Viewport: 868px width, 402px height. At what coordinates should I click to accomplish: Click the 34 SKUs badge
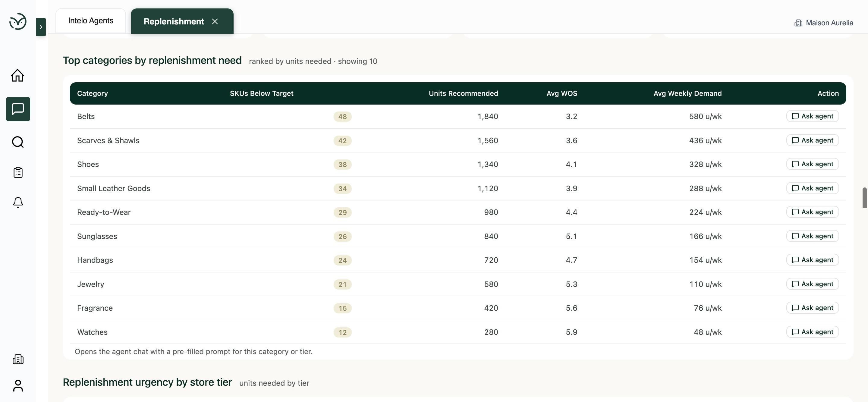tap(342, 188)
